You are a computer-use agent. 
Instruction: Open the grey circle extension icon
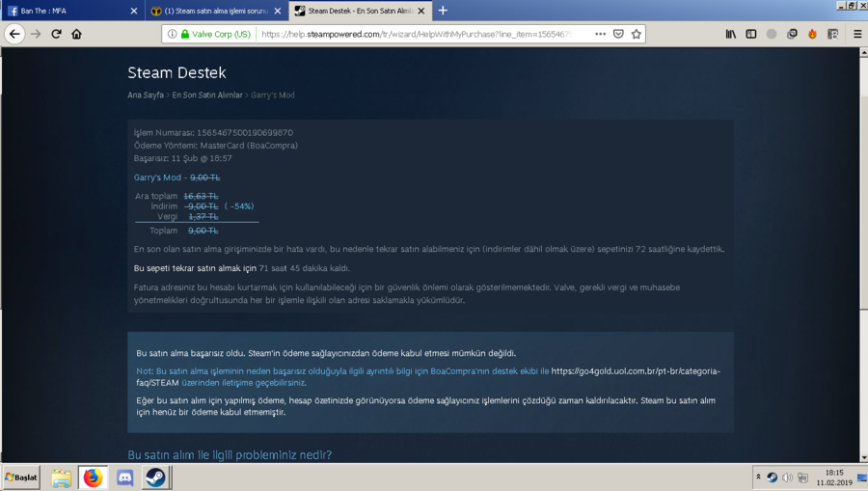(772, 35)
